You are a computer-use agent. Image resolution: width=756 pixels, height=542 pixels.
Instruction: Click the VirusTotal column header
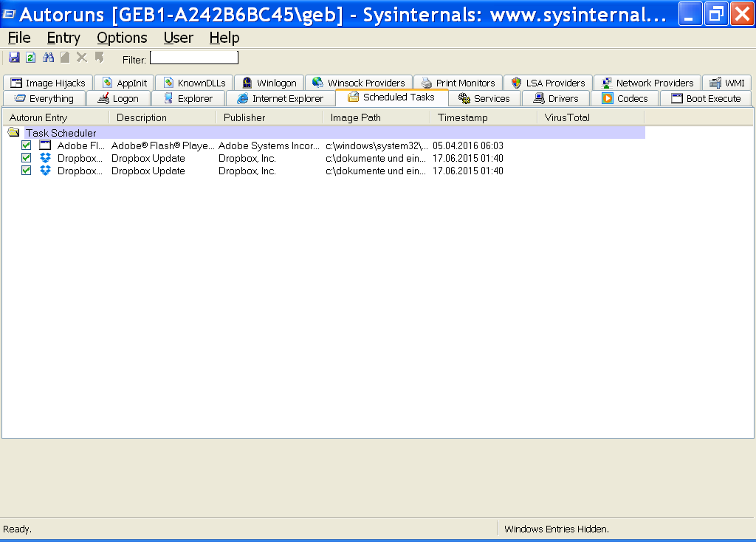coord(591,117)
